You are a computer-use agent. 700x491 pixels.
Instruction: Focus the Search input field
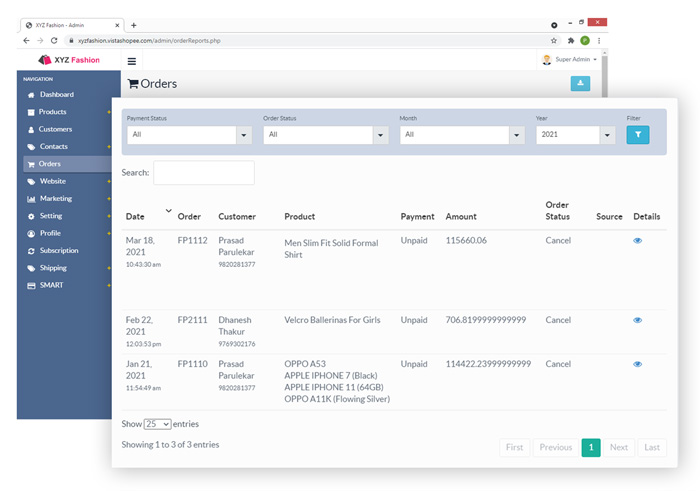[204, 173]
